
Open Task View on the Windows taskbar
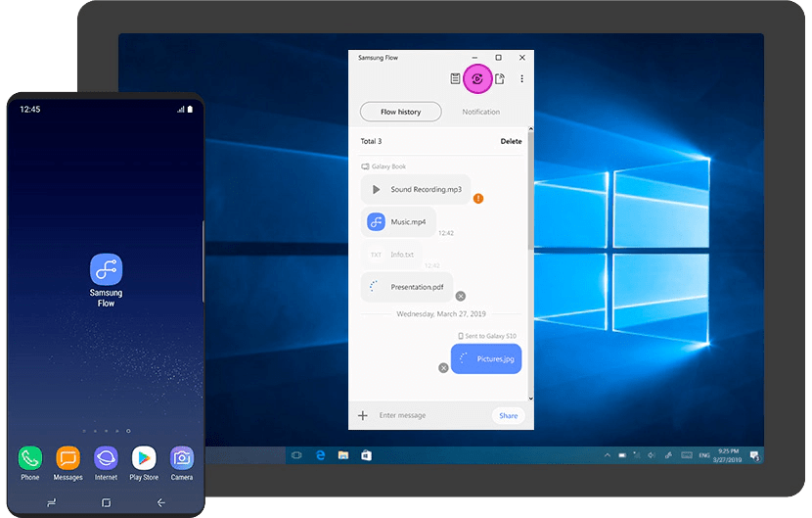coord(296,455)
